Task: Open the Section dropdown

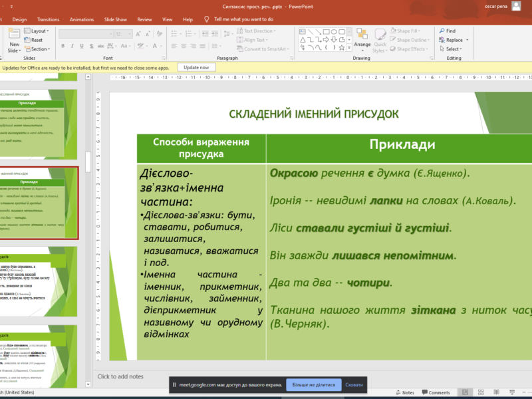Action: (39, 49)
